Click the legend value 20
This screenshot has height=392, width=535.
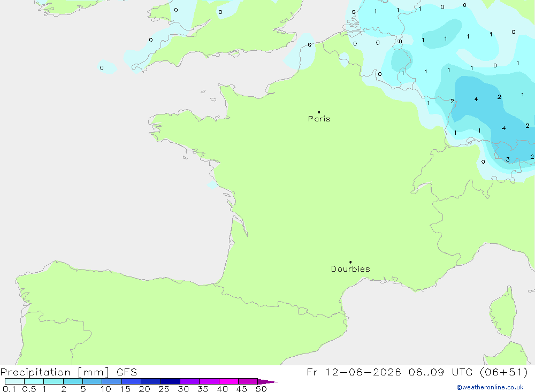coord(144,389)
